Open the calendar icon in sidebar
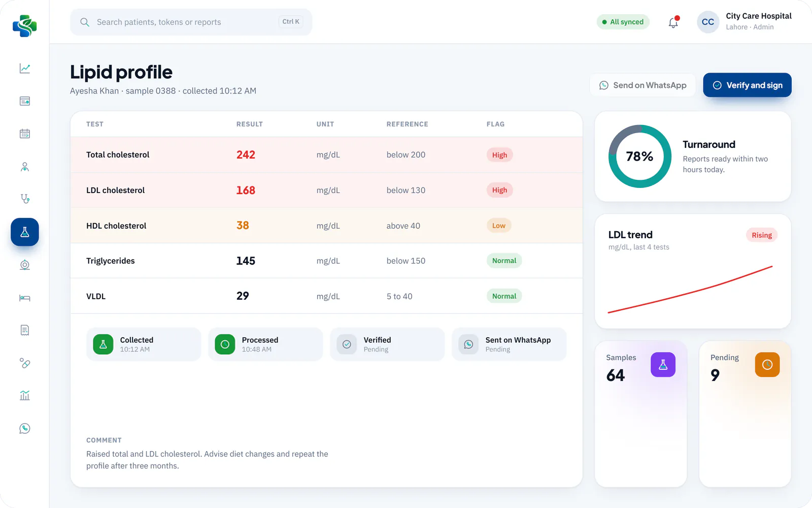The width and height of the screenshot is (812, 508). click(x=25, y=134)
